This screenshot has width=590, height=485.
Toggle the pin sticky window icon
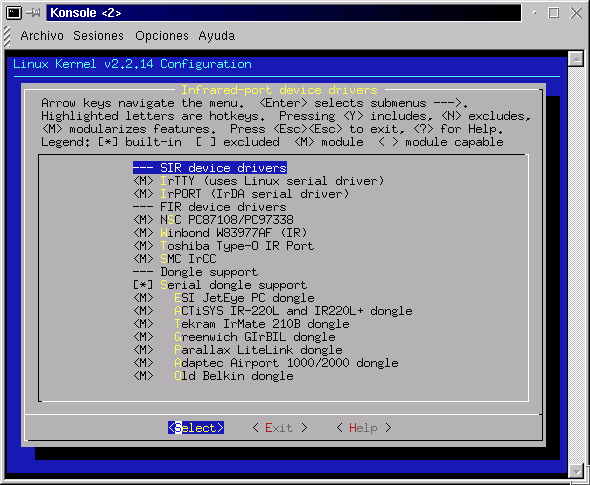(x=34, y=13)
